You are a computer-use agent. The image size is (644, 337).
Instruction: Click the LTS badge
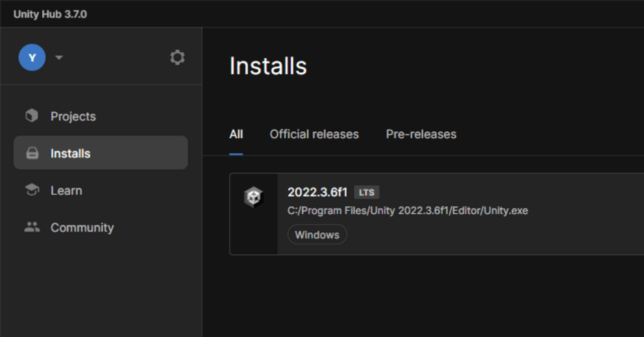tap(367, 192)
